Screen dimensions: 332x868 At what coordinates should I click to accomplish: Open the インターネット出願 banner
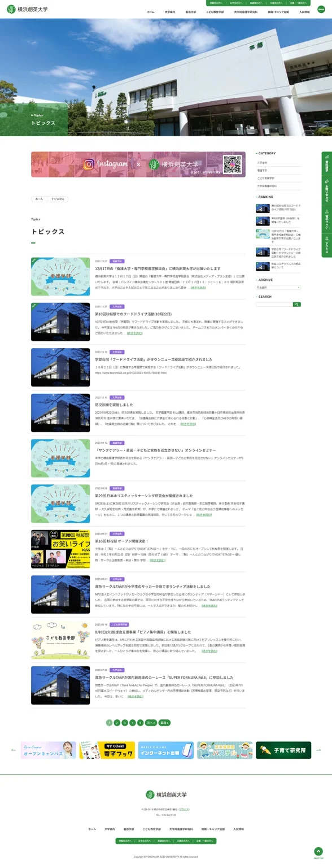(166, 750)
